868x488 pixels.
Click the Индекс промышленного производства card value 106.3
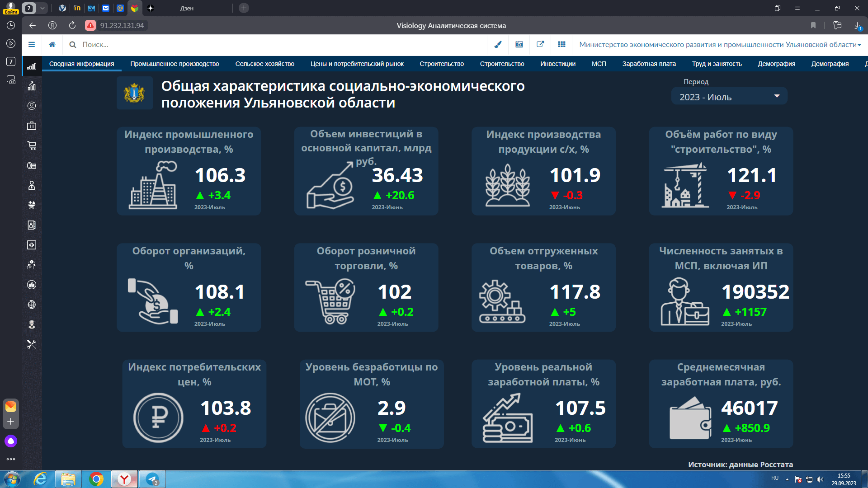tap(220, 175)
